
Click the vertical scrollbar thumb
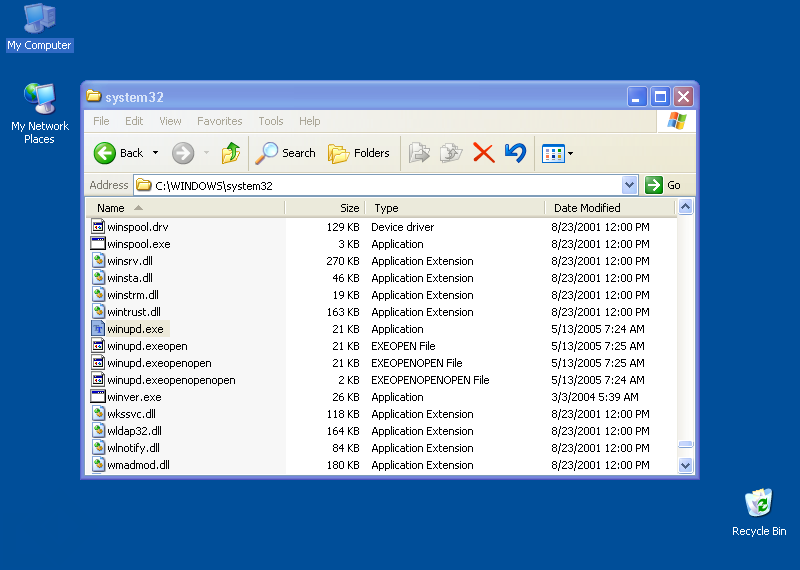[x=685, y=444]
